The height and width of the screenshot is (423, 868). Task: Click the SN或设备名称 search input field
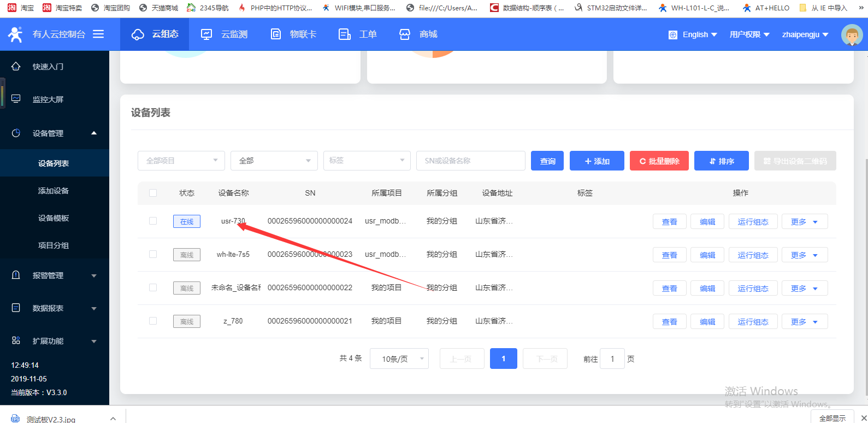470,161
